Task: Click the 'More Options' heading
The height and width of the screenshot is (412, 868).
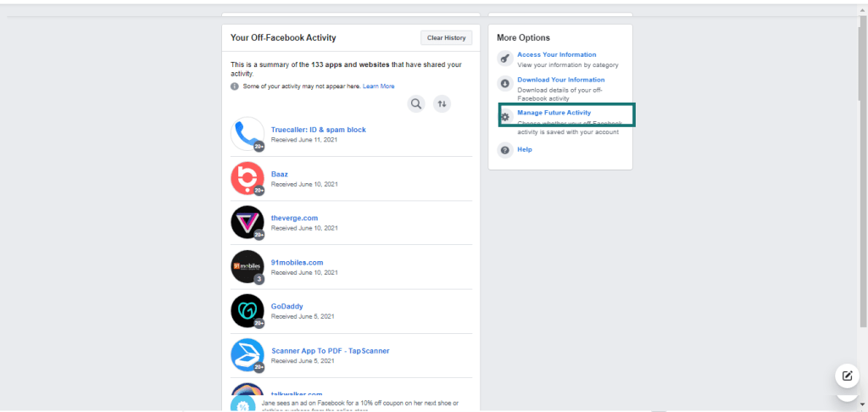Action: click(x=523, y=37)
